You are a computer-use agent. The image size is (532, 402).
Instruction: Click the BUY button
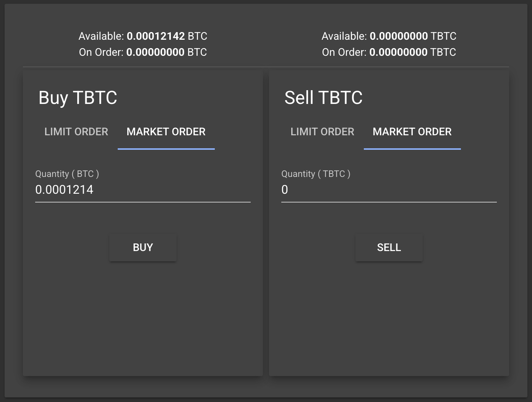coord(143,248)
